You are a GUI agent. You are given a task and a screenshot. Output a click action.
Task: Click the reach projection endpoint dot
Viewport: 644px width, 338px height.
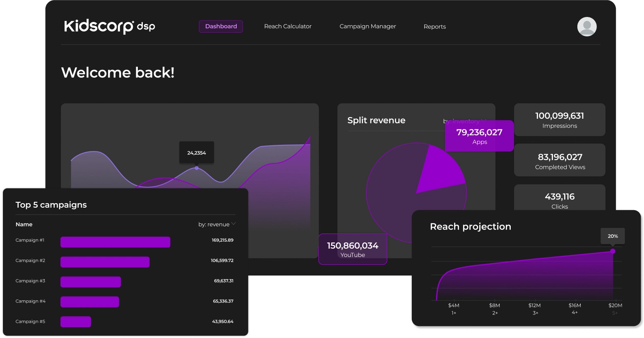(613, 251)
